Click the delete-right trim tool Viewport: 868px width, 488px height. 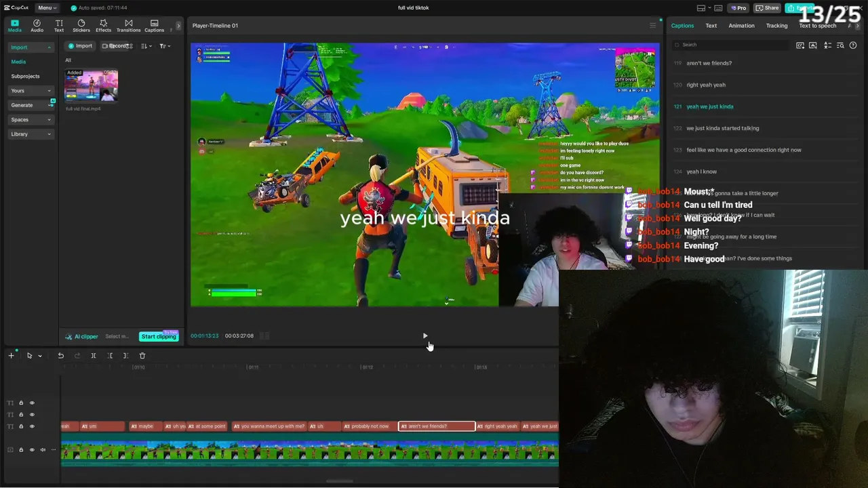coord(125,356)
